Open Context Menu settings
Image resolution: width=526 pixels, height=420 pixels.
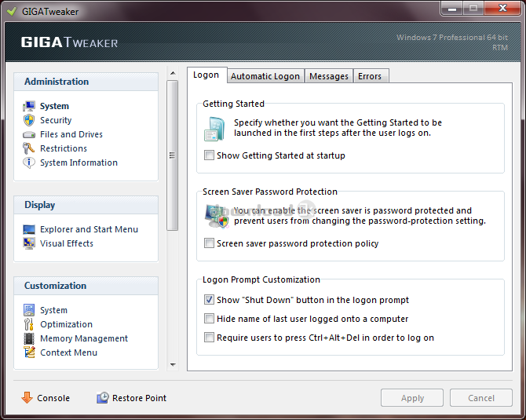(69, 352)
